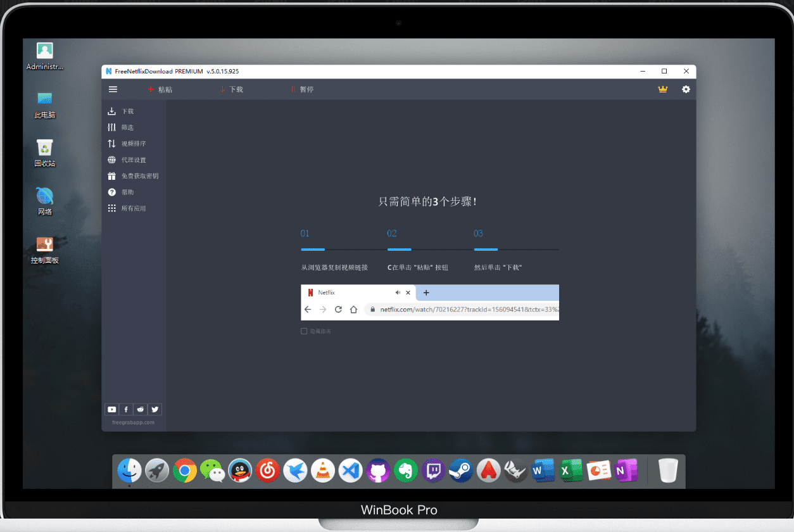This screenshot has height=532, width=794.
Task: Open settings via the gear icon
Action: (686, 89)
